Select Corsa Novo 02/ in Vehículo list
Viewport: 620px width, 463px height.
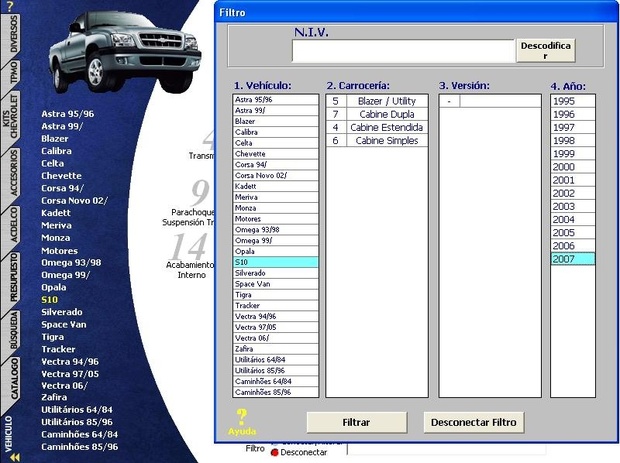(x=276, y=175)
